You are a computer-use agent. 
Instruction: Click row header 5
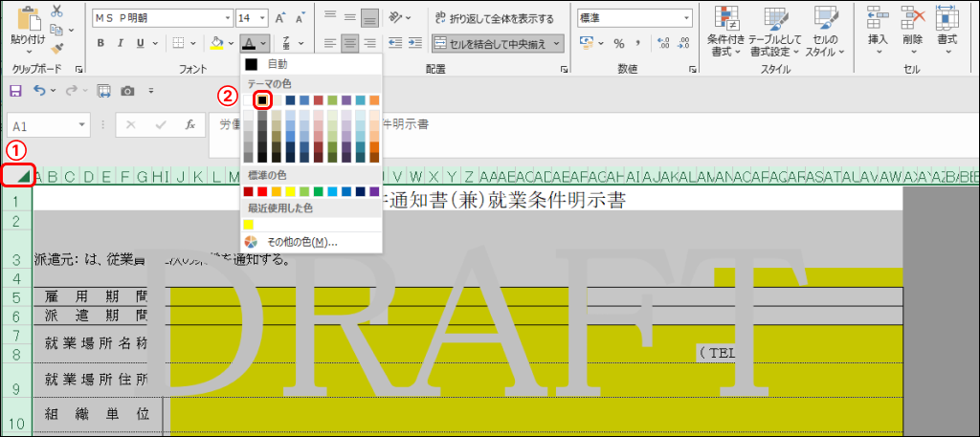16,297
